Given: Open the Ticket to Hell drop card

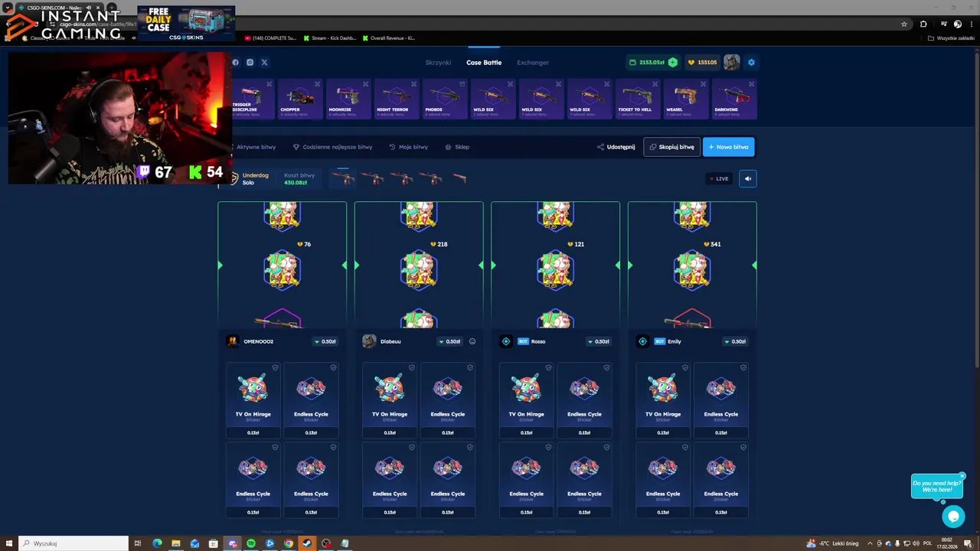Looking at the screenshot, I should click(x=637, y=99).
